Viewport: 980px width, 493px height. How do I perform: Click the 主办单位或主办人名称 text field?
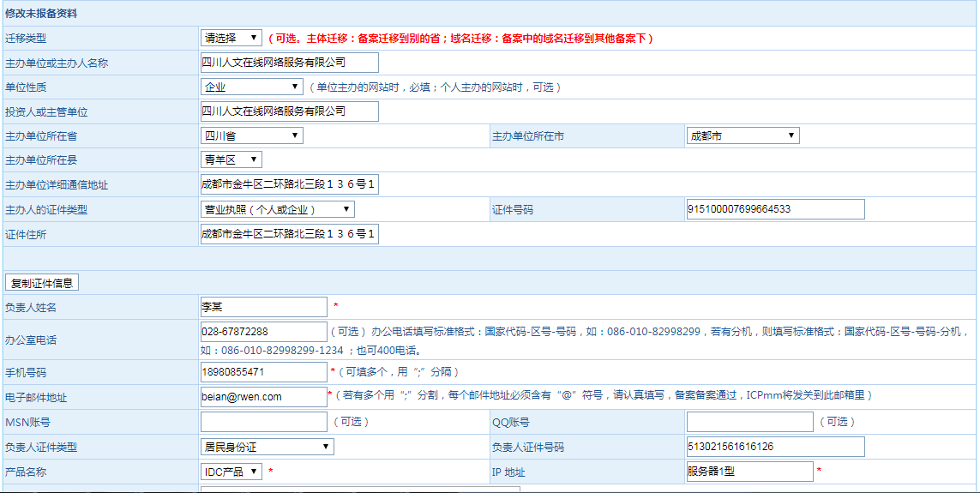point(289,63)
